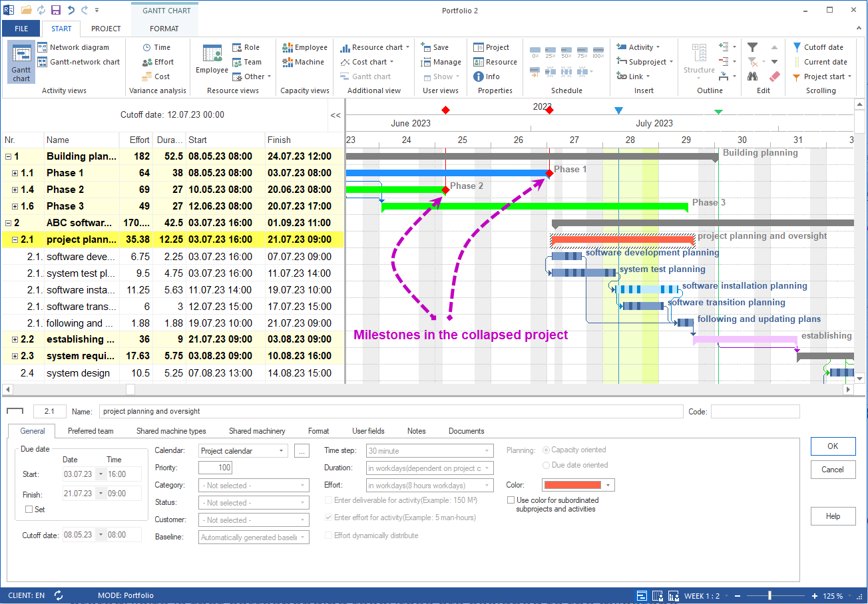Screen dimensions: 868x604
Task: Click the eraser icon in Edit group
Action: coord(774,76)
